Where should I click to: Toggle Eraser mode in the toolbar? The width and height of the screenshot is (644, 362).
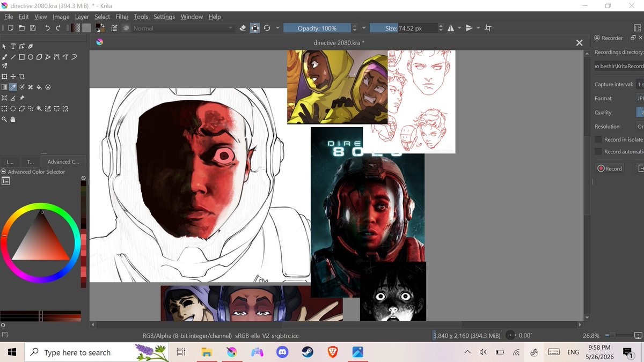point(243,28)
